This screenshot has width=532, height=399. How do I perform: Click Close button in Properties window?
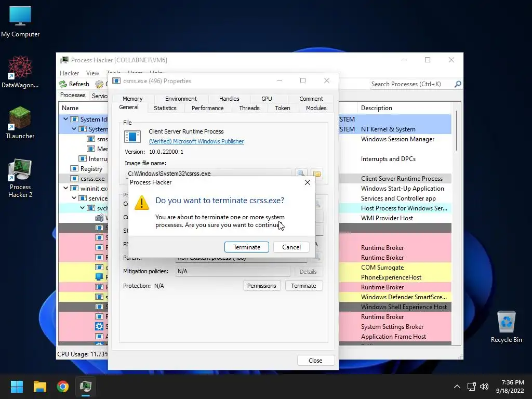pyautogui.click(x=315, y=361)
